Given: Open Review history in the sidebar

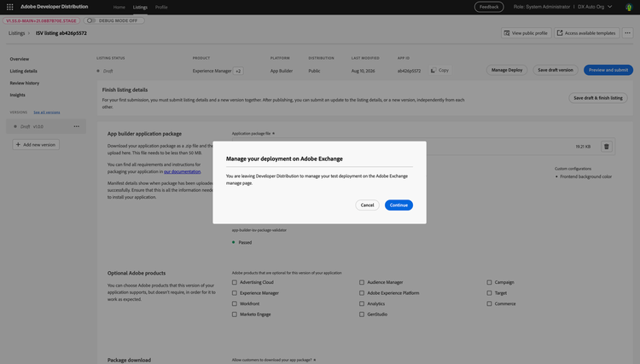Looking at the screenshot, I should (25, 84).
